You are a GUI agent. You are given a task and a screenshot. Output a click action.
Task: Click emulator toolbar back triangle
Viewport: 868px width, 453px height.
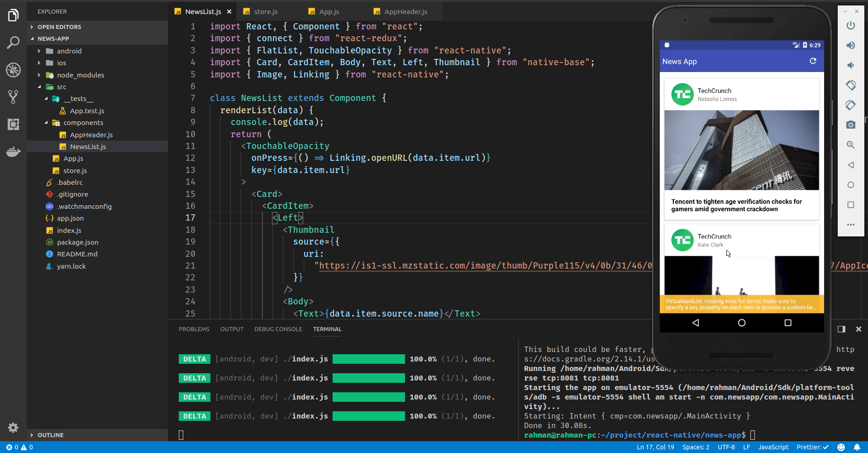click(x=851, y=165)
